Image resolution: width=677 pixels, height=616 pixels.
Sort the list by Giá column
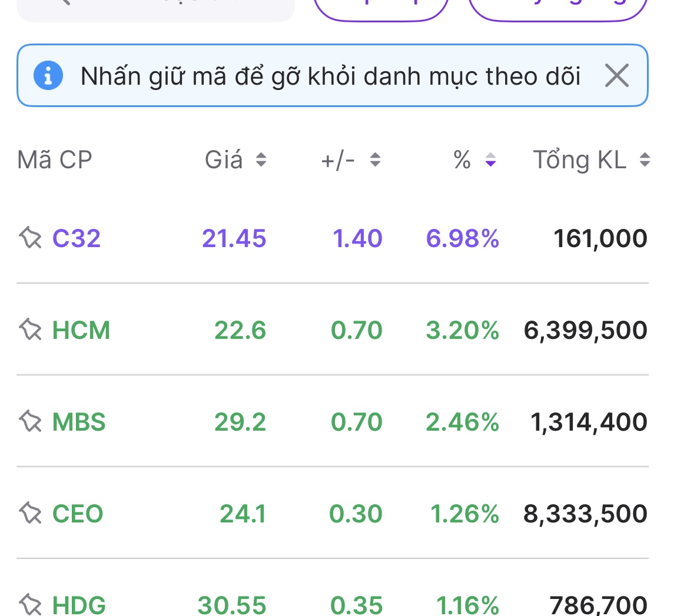click(x=235, y=160)
